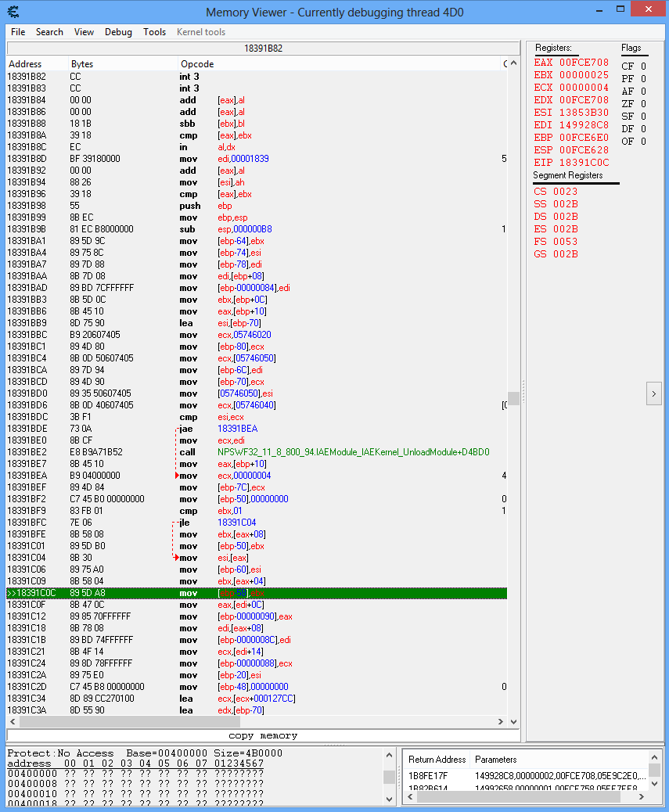This screenshot has width=669, height=812.
Task: Open the Tools menu
Action: (154, 32)
